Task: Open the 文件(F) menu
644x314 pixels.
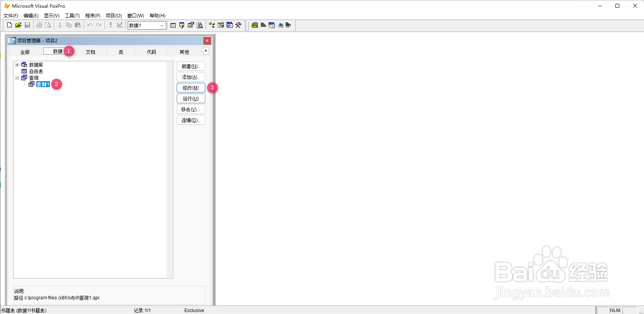Action: [11, 16]
